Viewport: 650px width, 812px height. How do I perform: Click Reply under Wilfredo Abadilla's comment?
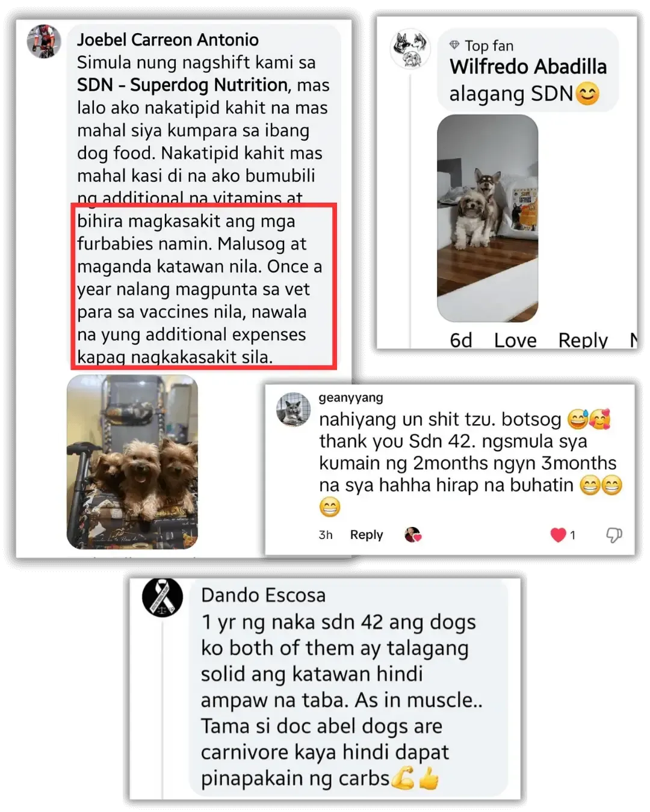pyautogui.click(x=583, y=340)
